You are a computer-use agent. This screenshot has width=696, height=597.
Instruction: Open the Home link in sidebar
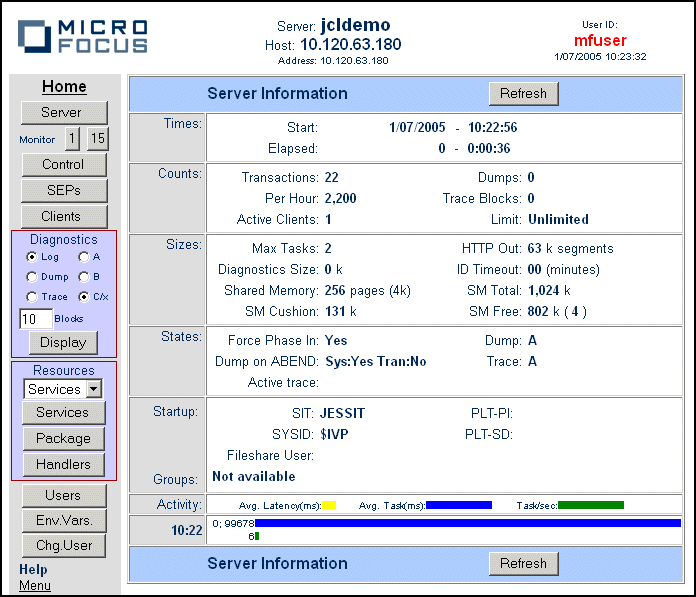click(x=64, y=87)
